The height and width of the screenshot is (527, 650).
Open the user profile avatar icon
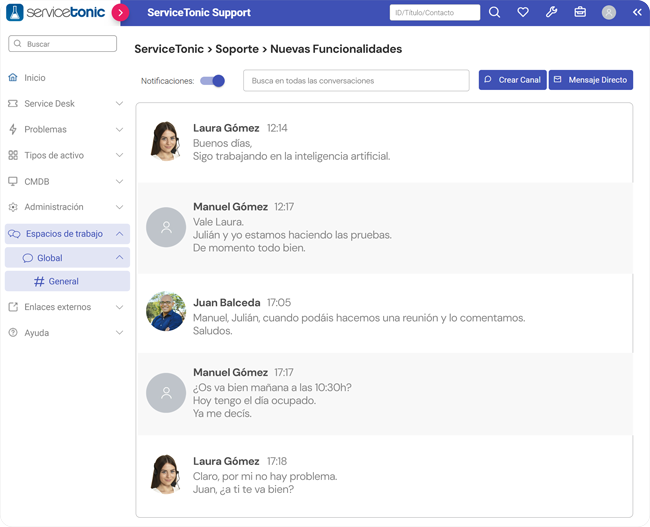[609, 12]
